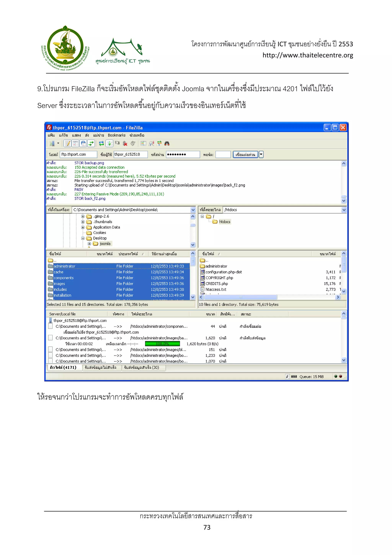Image resolution: width=392 pixels, height=555 pixels.
Task: Expand the .thumbnails folder node
Action: tap(83, 222)
